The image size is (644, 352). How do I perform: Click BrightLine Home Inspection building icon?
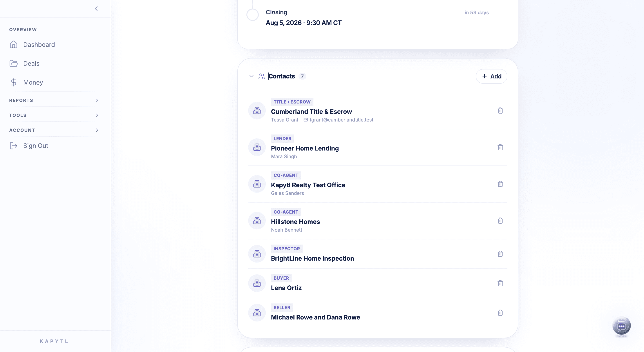(257, 254)
